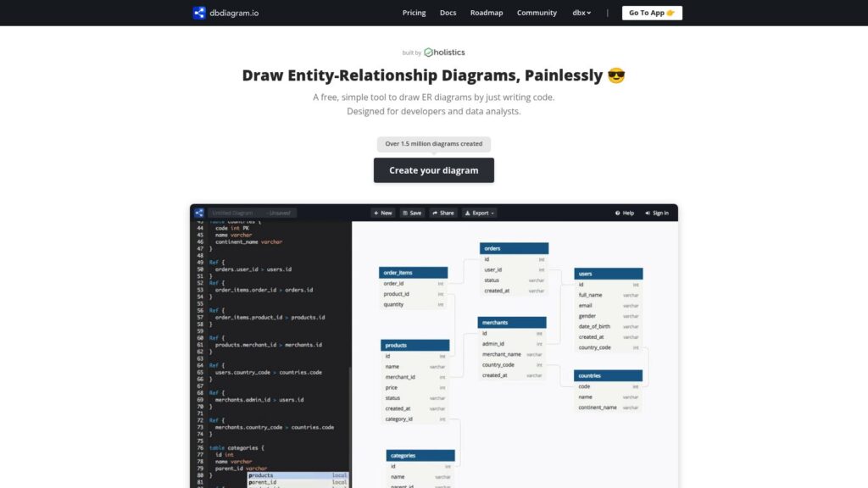Click Create your diagram button
This screenshot has width=868, height=488.
pyautogui.click(x=433, y=170)
